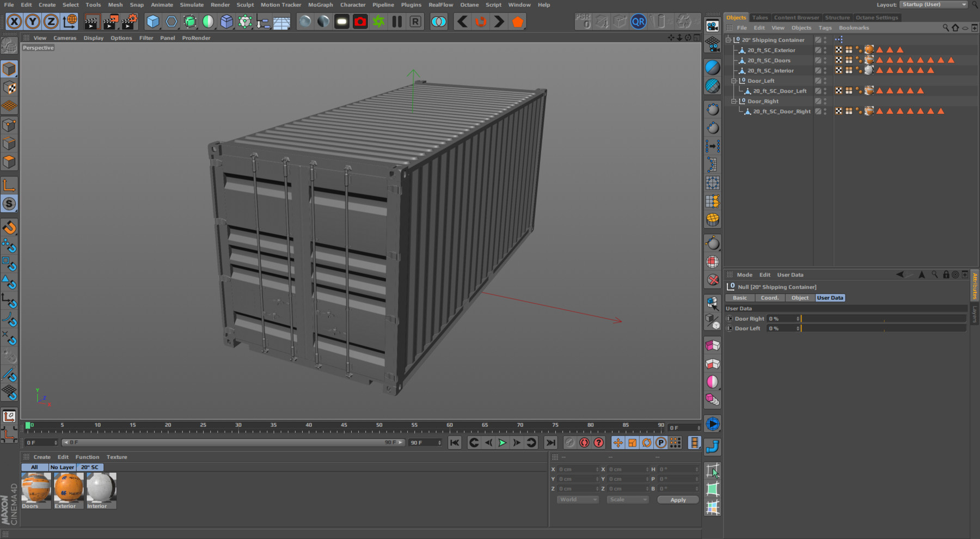The height and width of the screenshot is (539, 980).
Task: Open the Layout Startup dropdown
Action: (933, 4)
